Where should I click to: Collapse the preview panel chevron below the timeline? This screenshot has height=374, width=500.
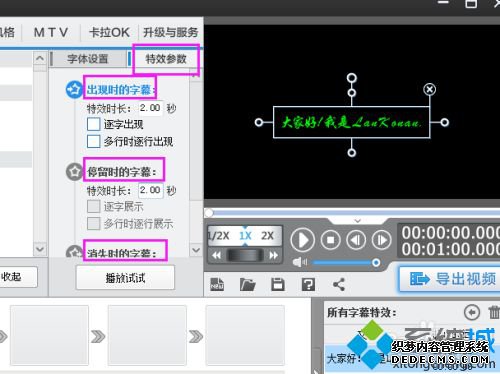click(358, 221)
